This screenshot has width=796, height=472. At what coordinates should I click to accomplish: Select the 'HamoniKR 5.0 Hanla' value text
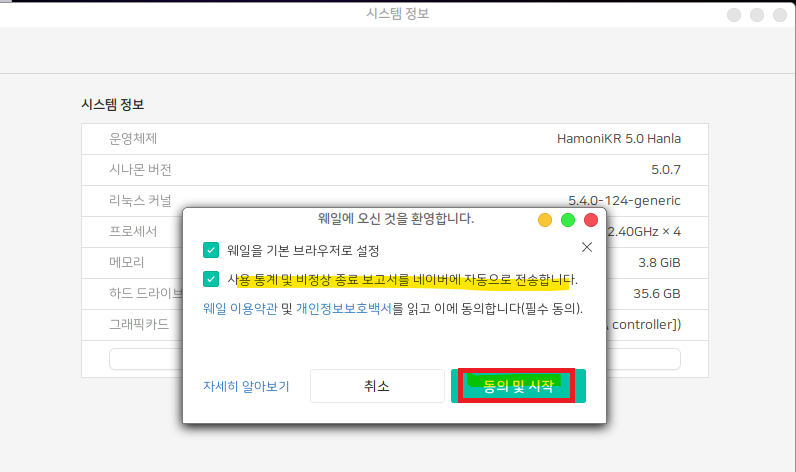(x=619, y=139)
